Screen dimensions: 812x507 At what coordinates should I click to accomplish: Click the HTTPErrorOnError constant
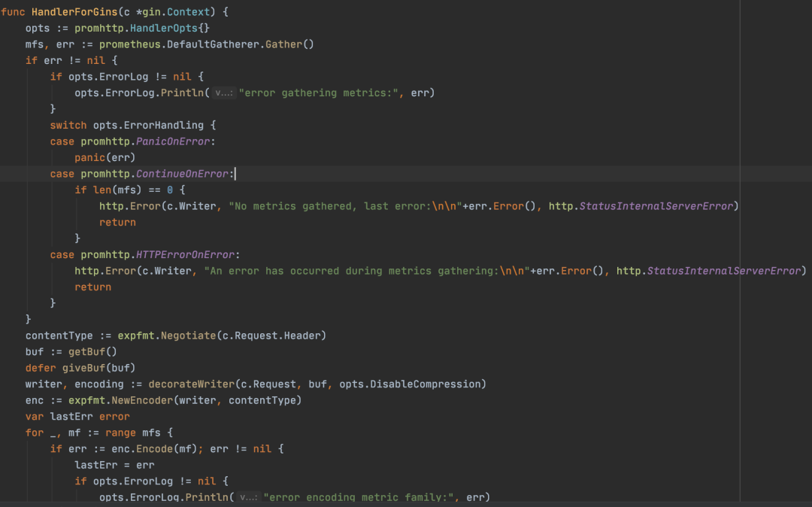coord(186,255)
